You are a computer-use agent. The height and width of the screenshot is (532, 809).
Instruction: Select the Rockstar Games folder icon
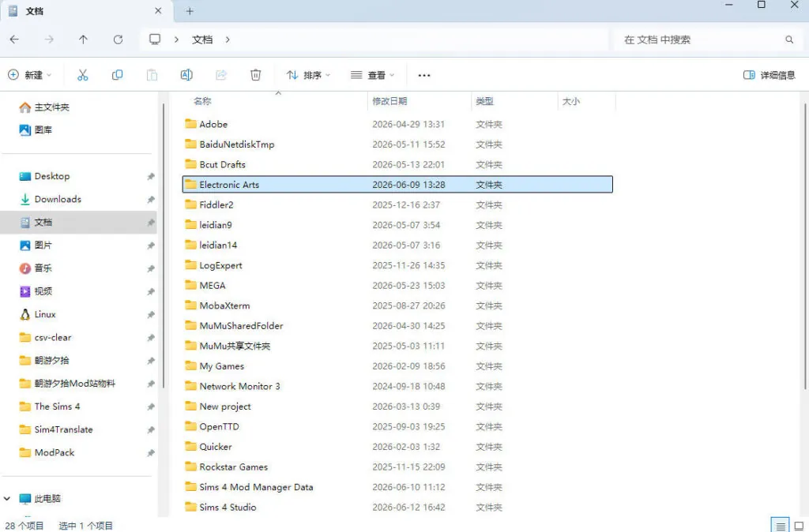tap(191, 466)
